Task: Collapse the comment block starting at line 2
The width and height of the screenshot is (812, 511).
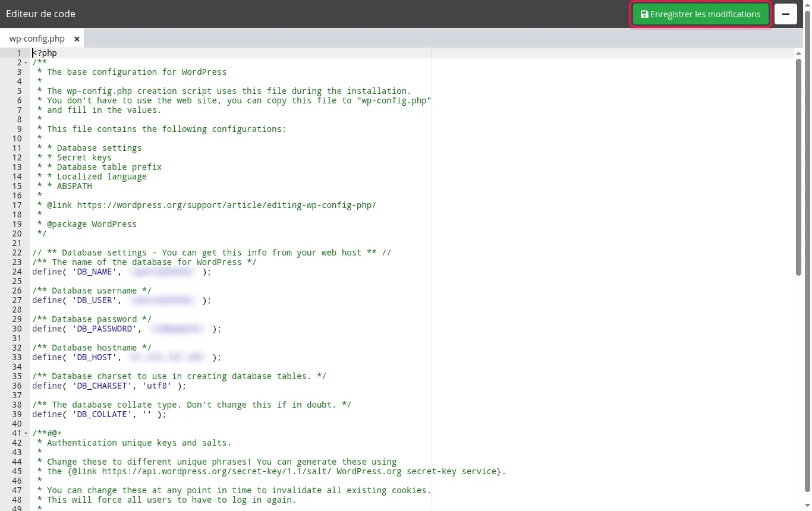Action: [26, 62]
